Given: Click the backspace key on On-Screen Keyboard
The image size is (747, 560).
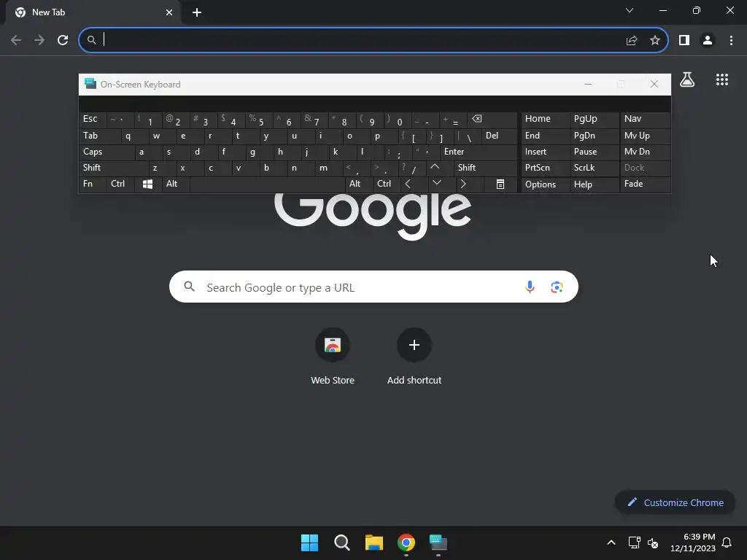Looking at the screenshot, I should click(492, 120).
